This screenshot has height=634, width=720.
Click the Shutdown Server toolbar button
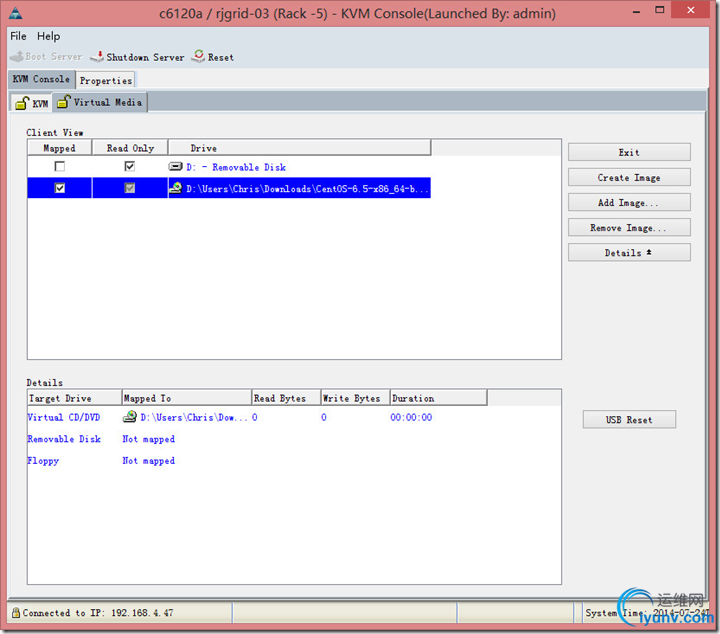click(x=137, y=57)
